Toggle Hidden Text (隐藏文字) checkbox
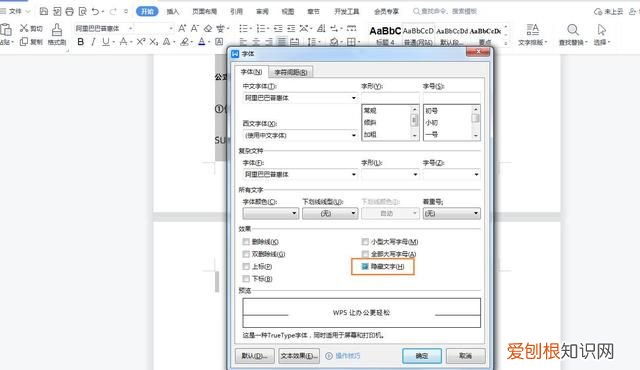Screen dimensions: 640x370 click(365, 266)
